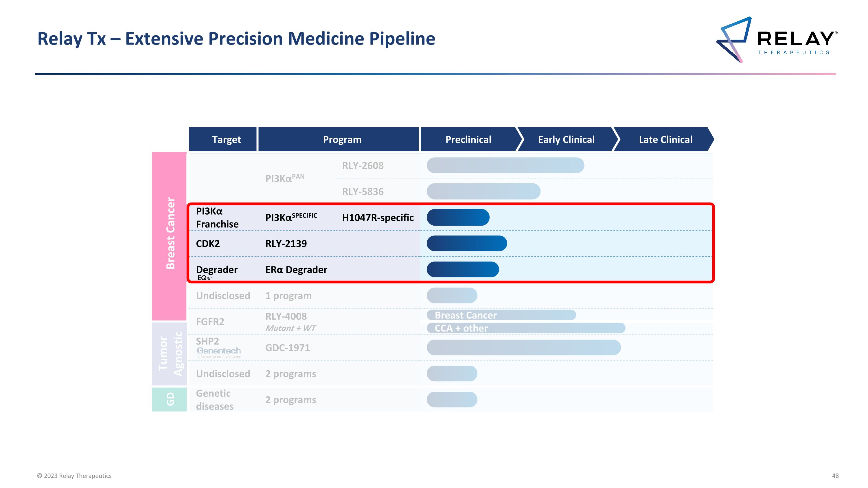Click the green GD side label
The width and height of the screenshot is (868, 488).
[x=170, y=399]
